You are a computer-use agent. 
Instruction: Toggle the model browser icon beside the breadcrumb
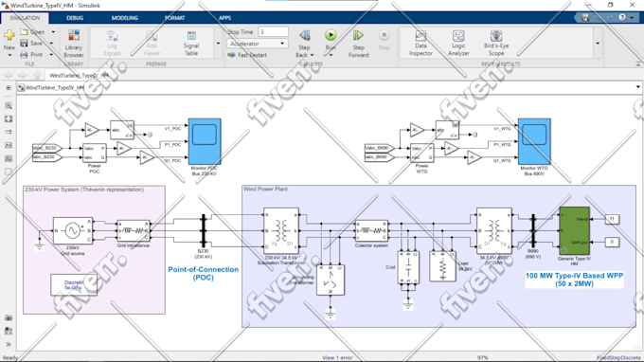point(9,88)
